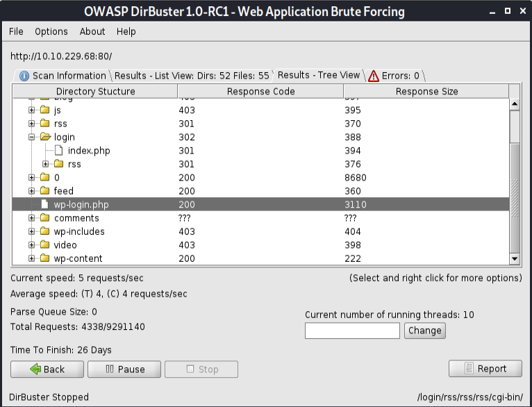Open the Errors: 0 tab
The image size is (532, 407).
[x=395, y=76]
